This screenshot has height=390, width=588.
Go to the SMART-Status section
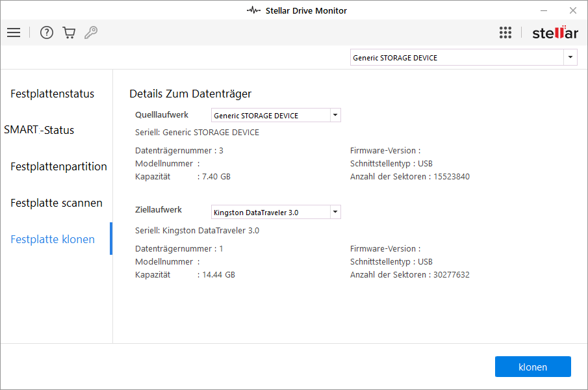click(39, 130)
